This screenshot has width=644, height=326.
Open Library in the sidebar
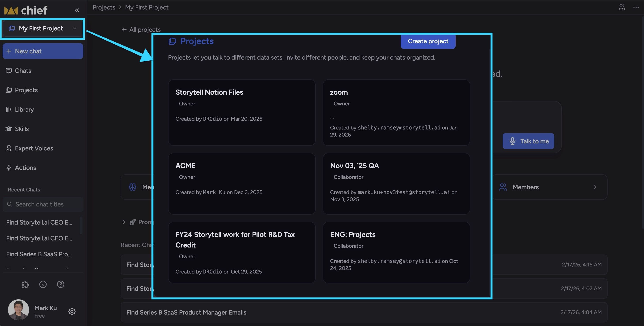(24, 109)
